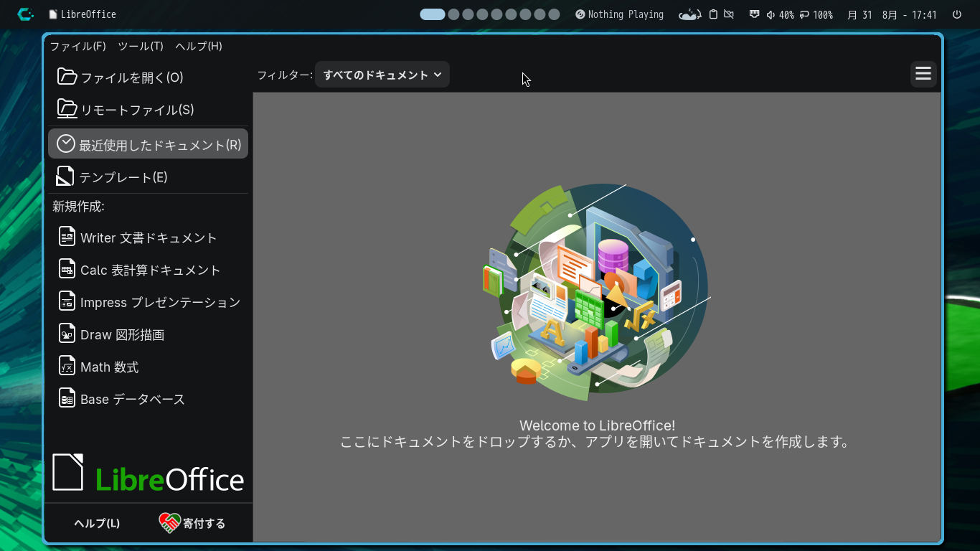Open the weather icon in top bar
The height and width of the screenshot is (551, 980).
coord(689,14)
